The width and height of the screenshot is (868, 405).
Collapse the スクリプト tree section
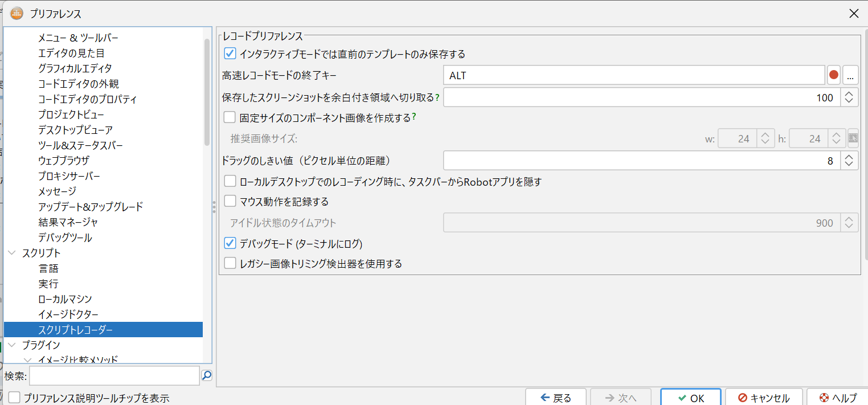(x=13, y=253)
